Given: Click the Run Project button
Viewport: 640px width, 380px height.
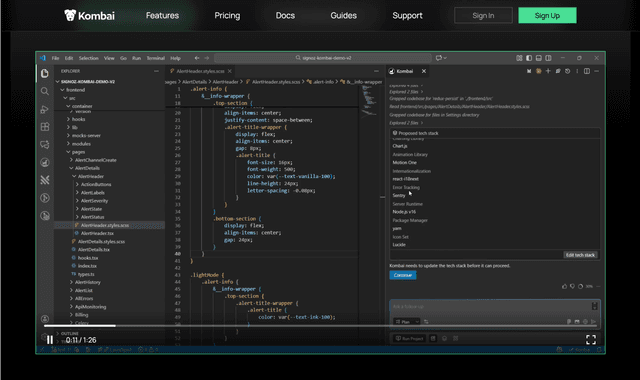Looking at the screenshot, I should point(409,338).
